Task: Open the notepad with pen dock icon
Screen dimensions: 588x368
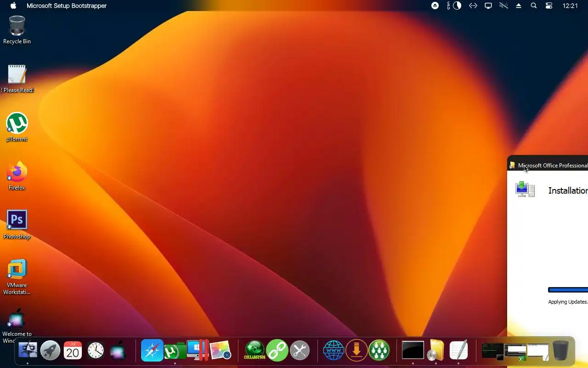Action: pos(458,350)
